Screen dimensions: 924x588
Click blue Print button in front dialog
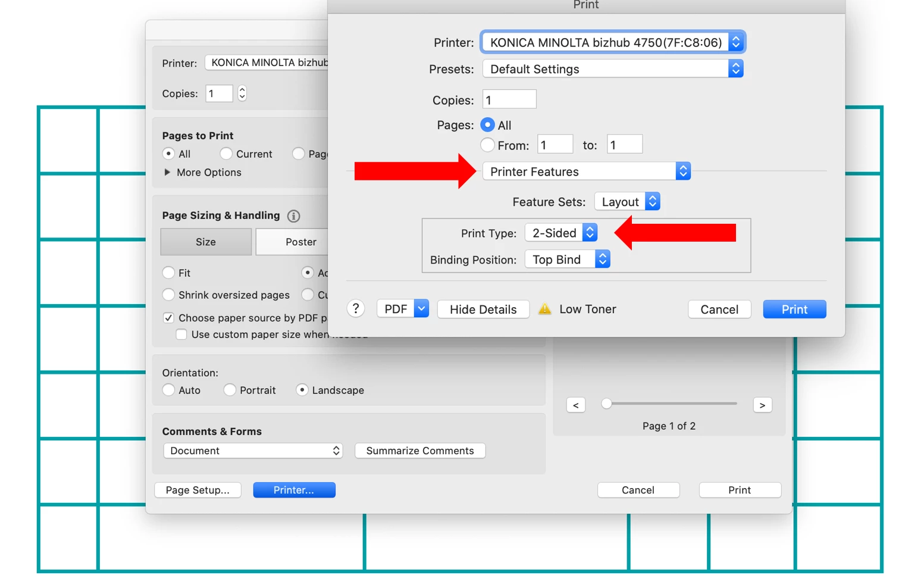click(x=794, y=309)
